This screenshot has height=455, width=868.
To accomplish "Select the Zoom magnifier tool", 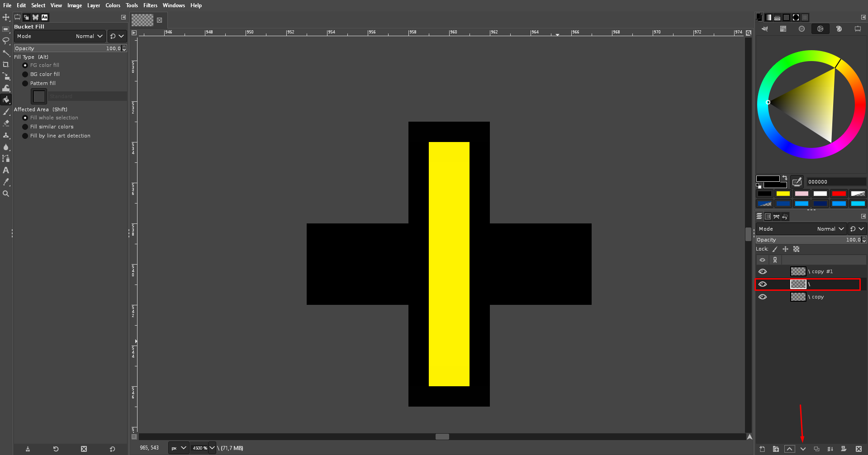I will 6,194.
